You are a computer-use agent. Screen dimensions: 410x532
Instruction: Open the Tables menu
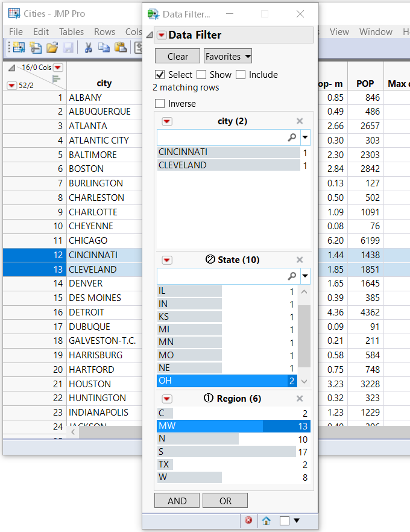(71, 31)
